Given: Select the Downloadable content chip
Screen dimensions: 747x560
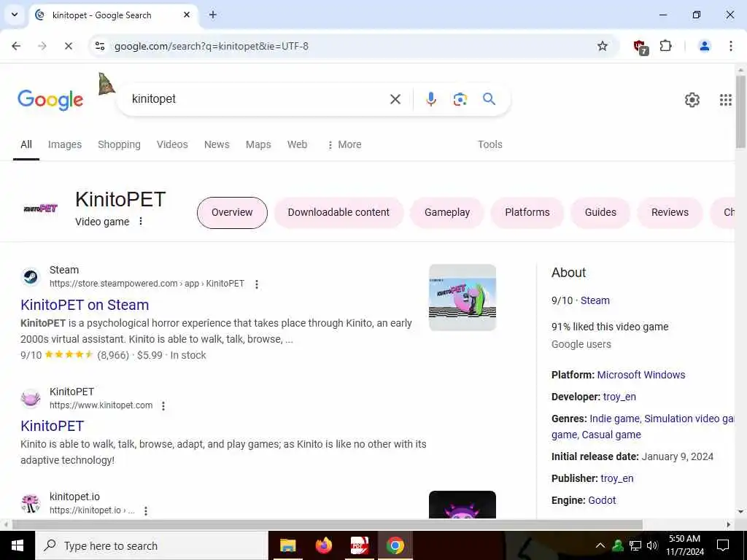Looking at the screenshot, I should click(x=338, y=212).
